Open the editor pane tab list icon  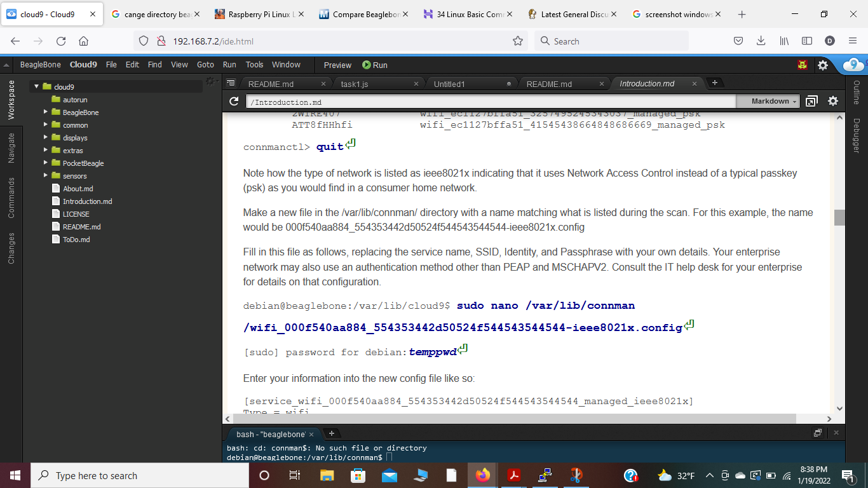point(231,83)
